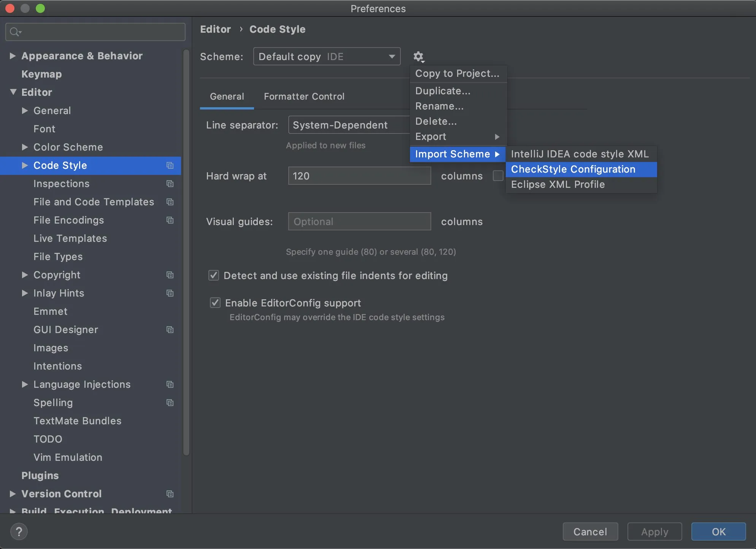Click the Inspections sync icon
The image size is (756, 549).
tap(170, 184)
